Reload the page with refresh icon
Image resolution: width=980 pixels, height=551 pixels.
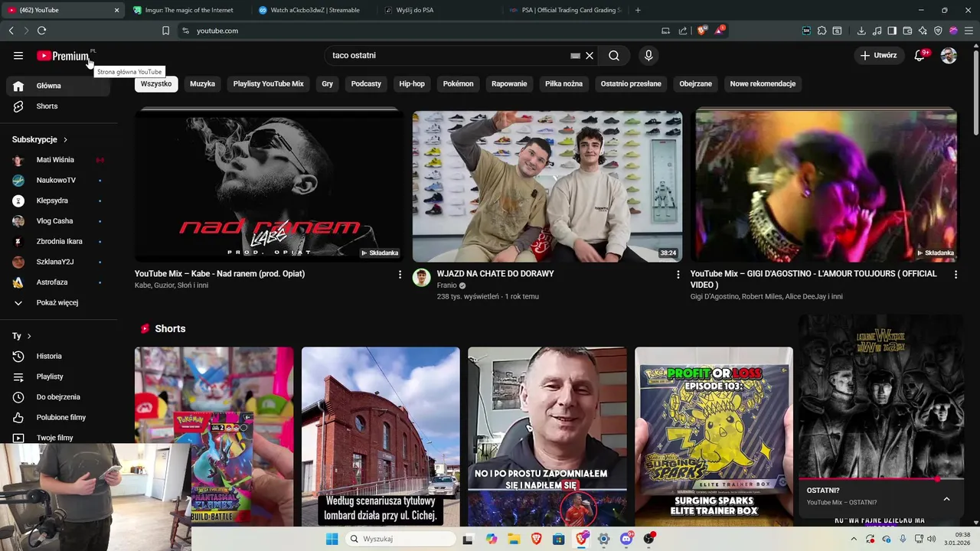click(41, 31)
